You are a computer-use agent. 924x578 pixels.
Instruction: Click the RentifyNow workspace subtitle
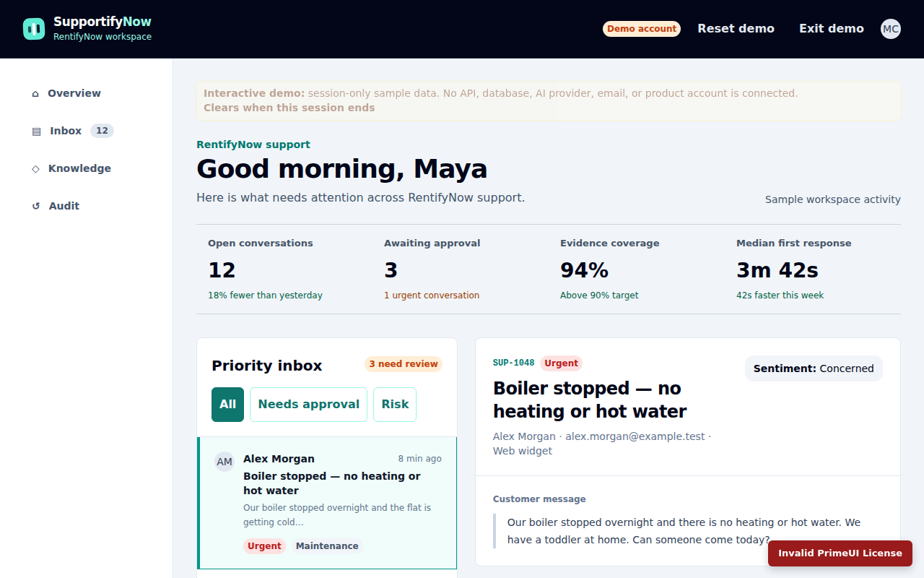click(x=103, y=37)
